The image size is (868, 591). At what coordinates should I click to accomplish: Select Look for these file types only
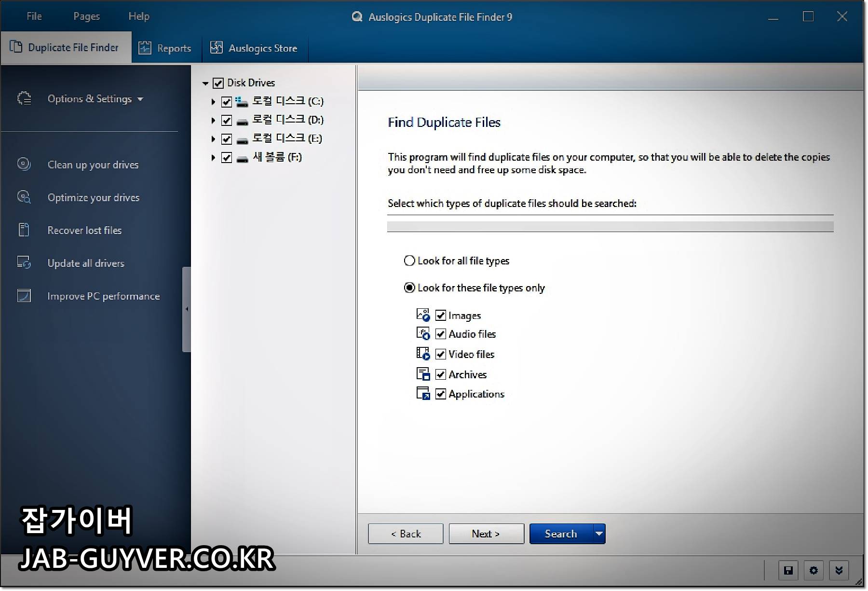pyautogui.click(x=409, y=288)
